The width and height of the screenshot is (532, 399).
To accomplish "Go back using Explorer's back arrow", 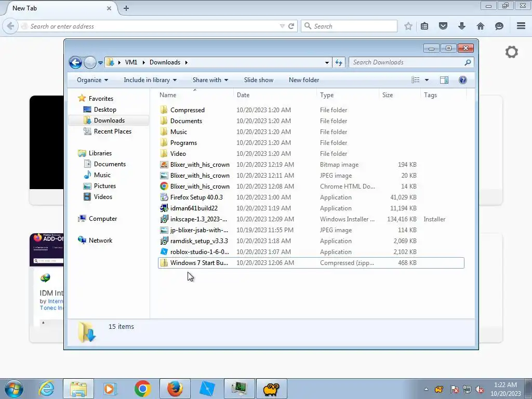I will click(75, 62).
